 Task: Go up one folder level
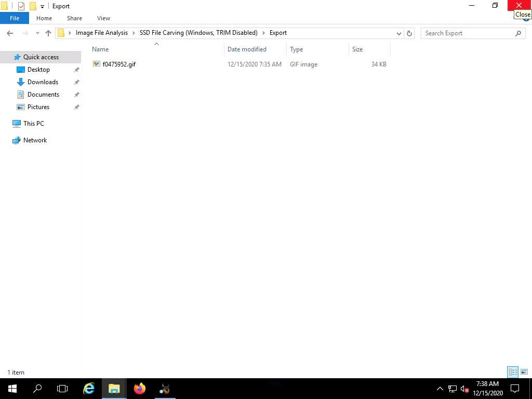pos(48,33)
